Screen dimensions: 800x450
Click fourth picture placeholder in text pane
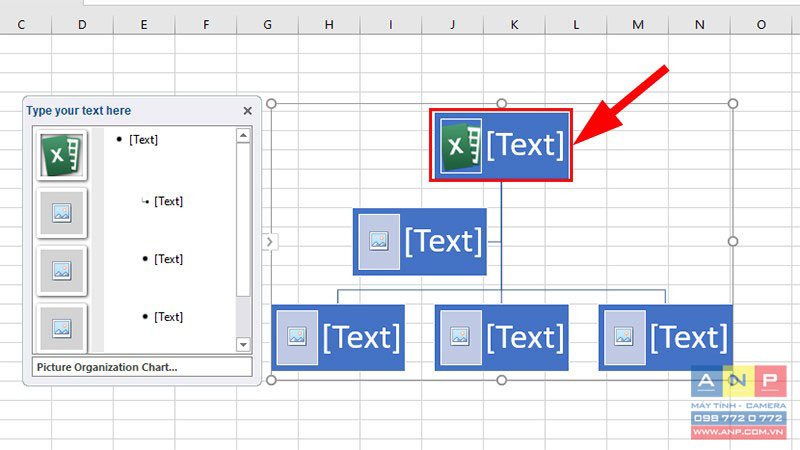coord(62,328)
